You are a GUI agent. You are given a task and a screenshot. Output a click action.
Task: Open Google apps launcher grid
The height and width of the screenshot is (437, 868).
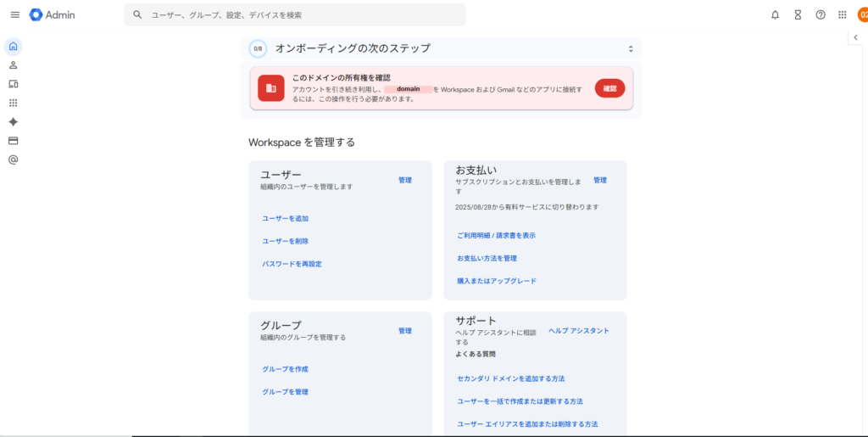point(842,14)
